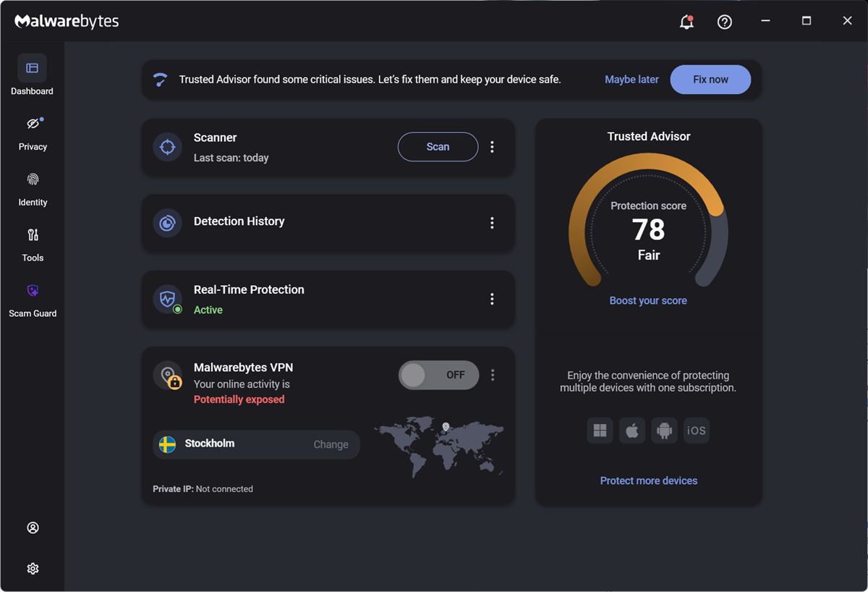Viewport: 868px width, 592px height.
Task: Click the Fix now button
Action: pyautogui.click(x=710, y=80)
